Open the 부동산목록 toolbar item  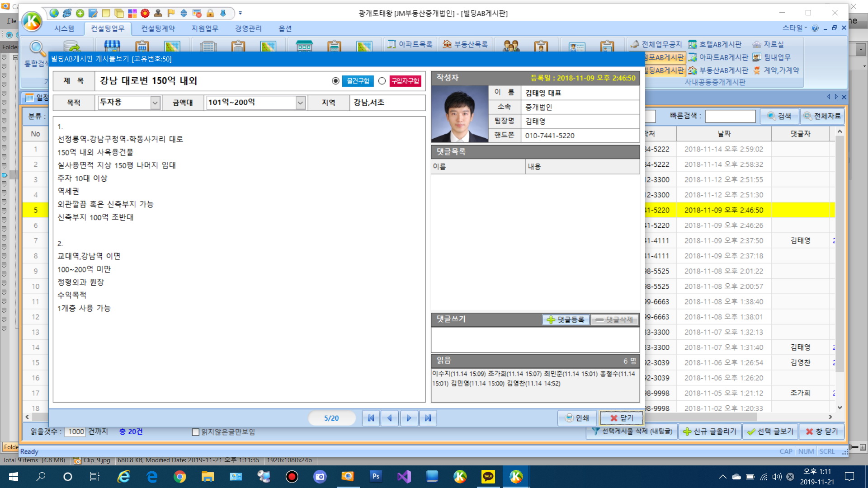(x=466, y=44)
